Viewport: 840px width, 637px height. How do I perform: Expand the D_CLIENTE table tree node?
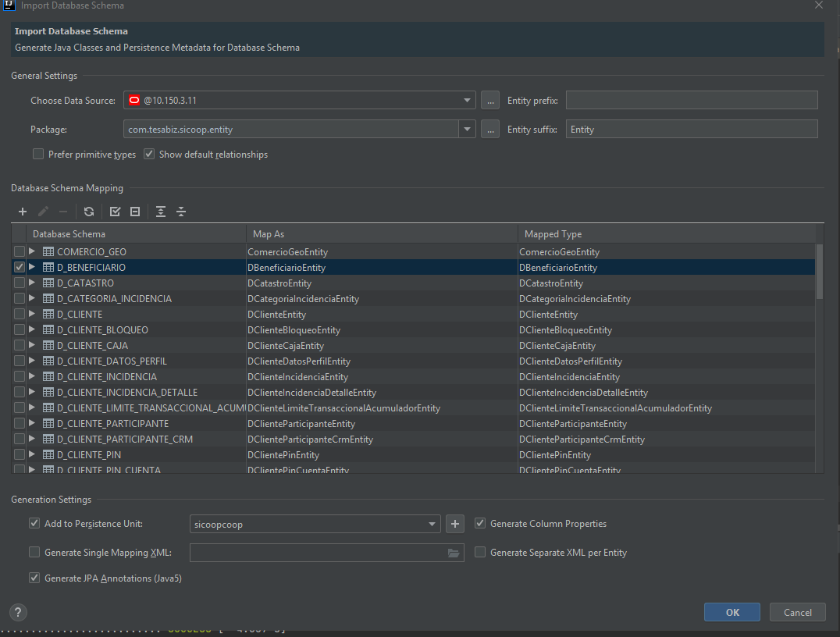coord(32,315)
